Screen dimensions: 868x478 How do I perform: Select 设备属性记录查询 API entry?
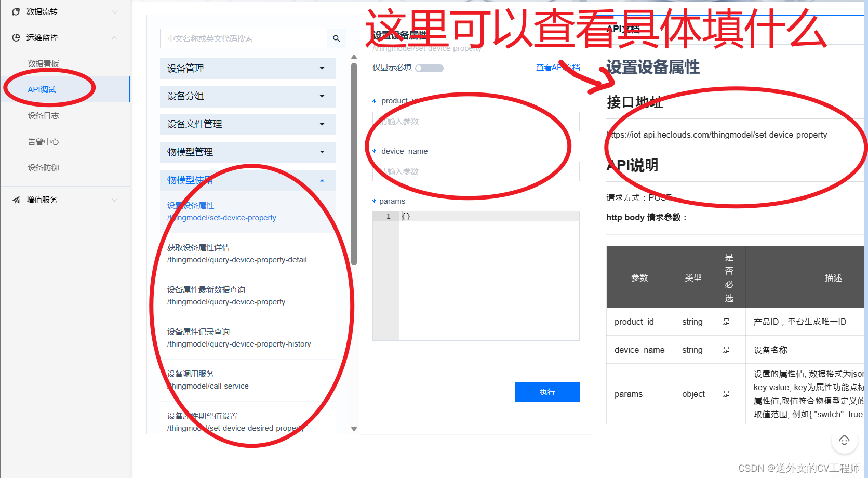click(248, 338)
